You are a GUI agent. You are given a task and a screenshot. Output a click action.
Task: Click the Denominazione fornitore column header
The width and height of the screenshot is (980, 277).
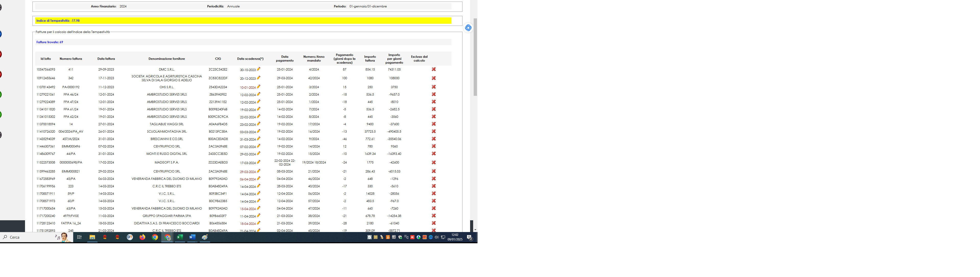(x=167, y=59)
